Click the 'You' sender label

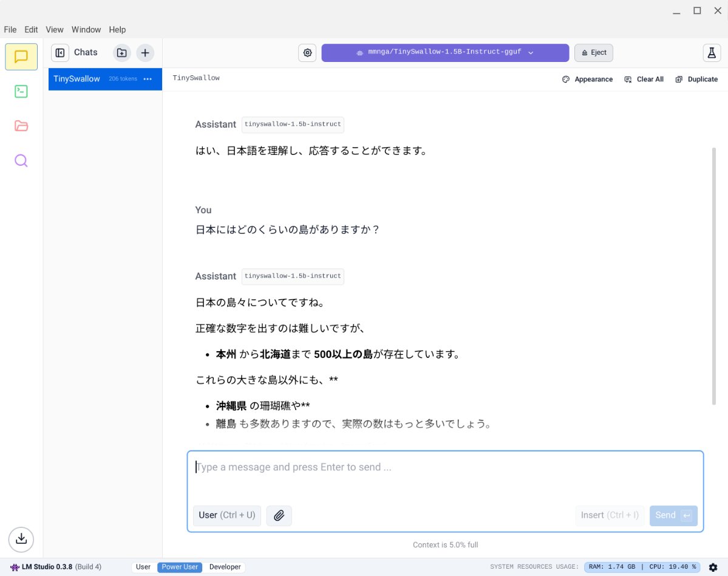coord(203,210)
